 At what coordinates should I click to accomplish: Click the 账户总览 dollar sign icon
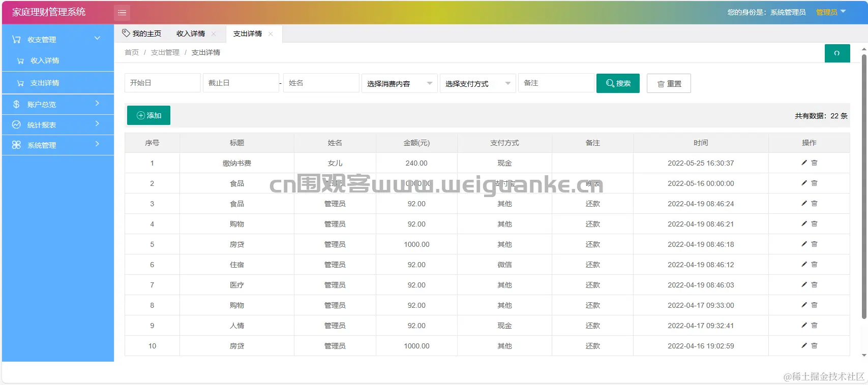(16, 104)
